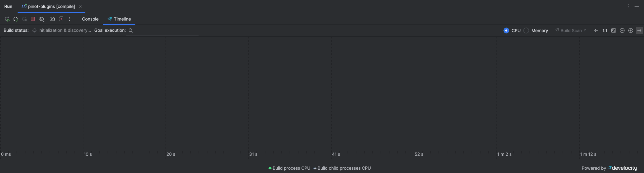This screenshot has width=644, height=173.
Task: Fit timeline to window icon
Action: (x=614, y=30)
